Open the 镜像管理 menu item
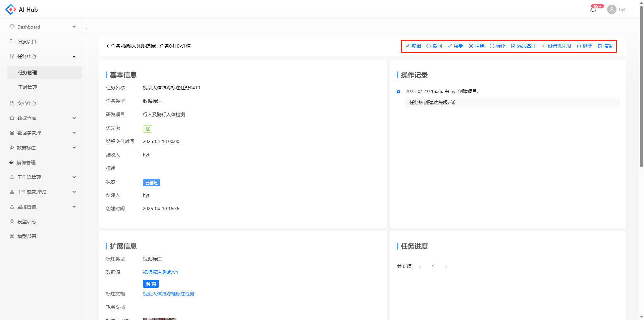644x320 pixels. click(43, 163)
